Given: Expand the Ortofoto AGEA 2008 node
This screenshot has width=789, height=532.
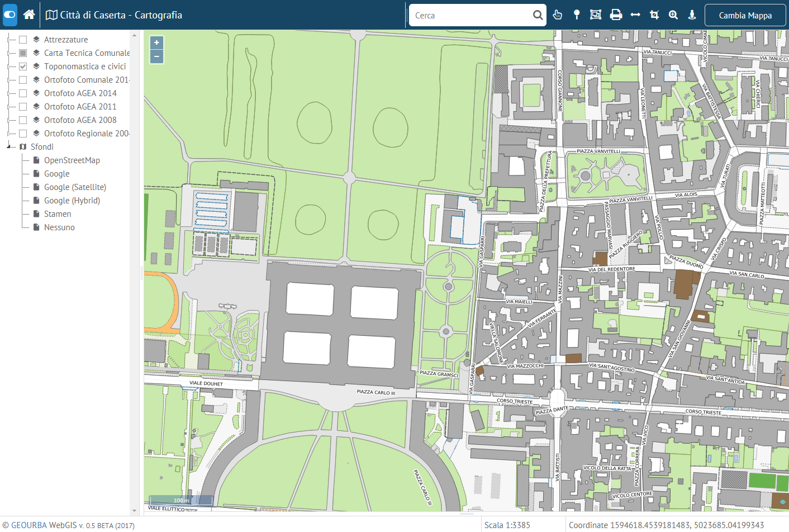Looking at the screenshot, I should pyautogui.click(x=9, y=120).
